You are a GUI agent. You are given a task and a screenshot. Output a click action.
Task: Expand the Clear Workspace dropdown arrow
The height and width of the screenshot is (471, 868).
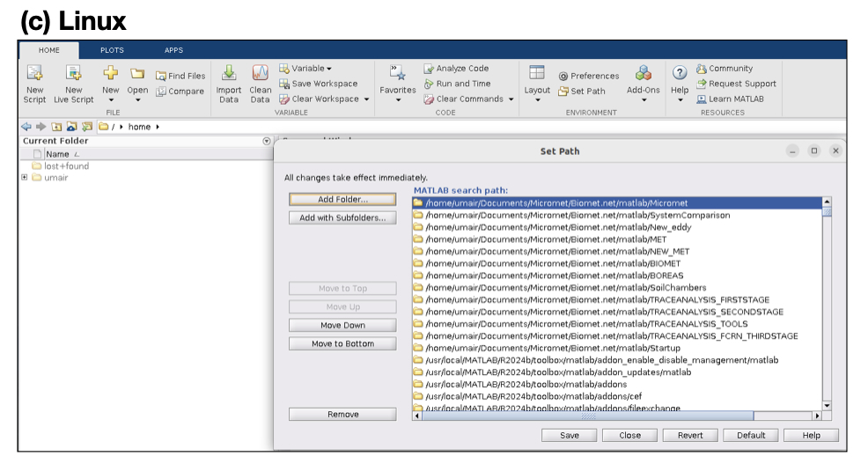366,99
